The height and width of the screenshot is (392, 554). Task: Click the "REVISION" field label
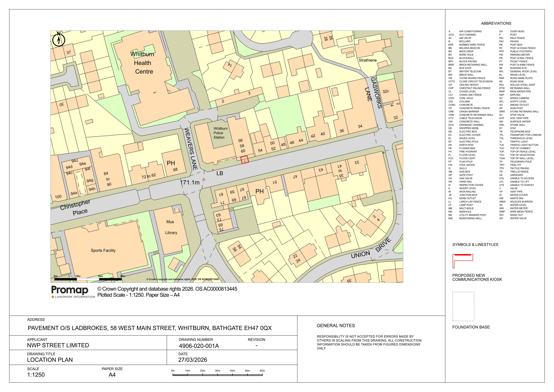pos(256,340)
